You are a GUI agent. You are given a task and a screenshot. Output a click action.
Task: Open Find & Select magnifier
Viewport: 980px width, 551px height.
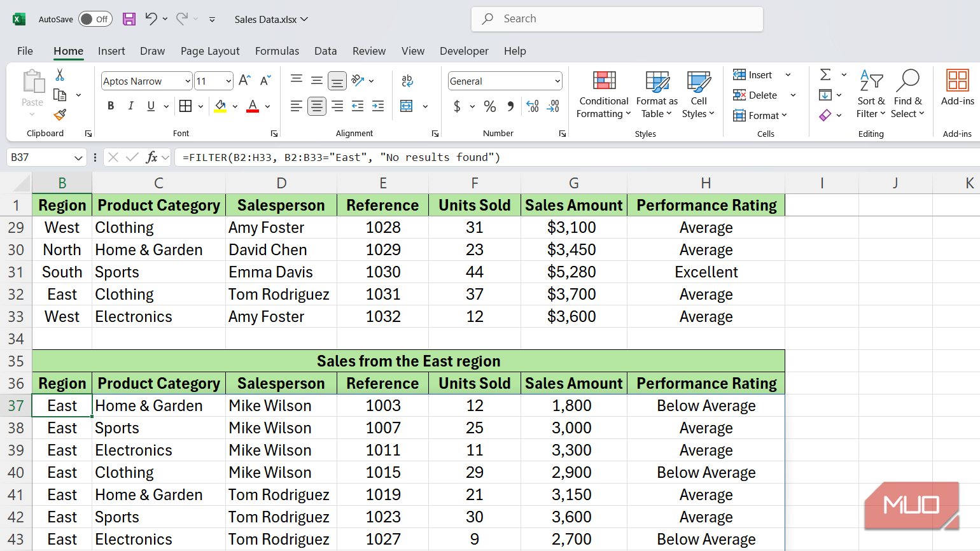pyautogui.click(x=907, y=95)
